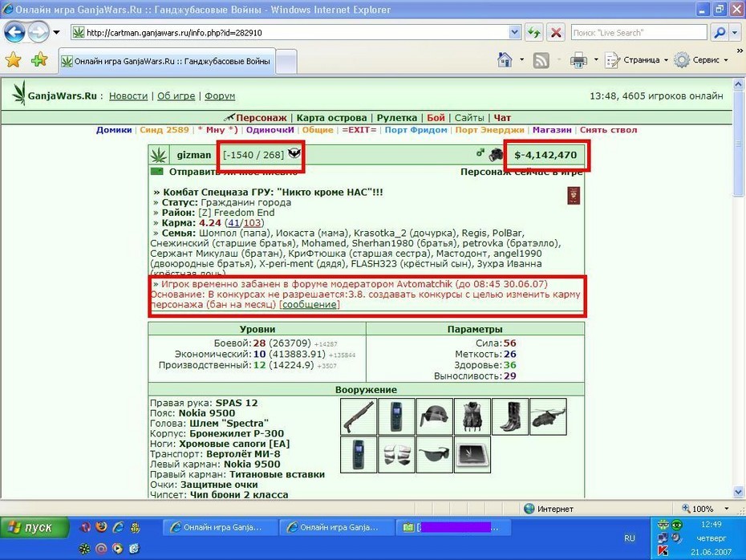Screen dimensions: 746x560
Task: Click the RSS feeds icon
Action: point(541,60)
